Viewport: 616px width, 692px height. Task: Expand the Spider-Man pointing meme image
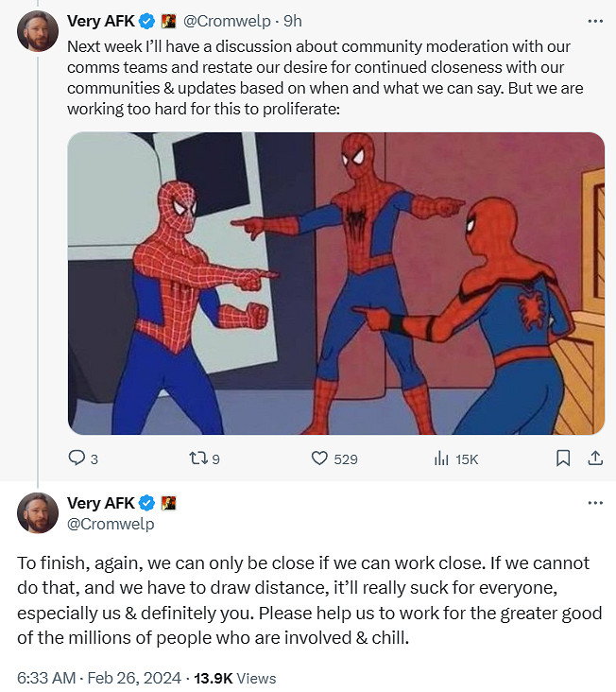335,283
